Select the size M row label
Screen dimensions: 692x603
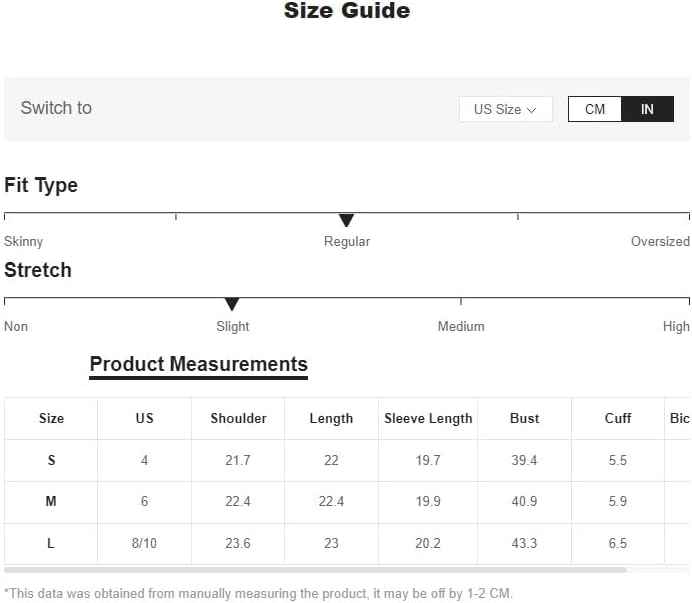[x=51, y=501]
